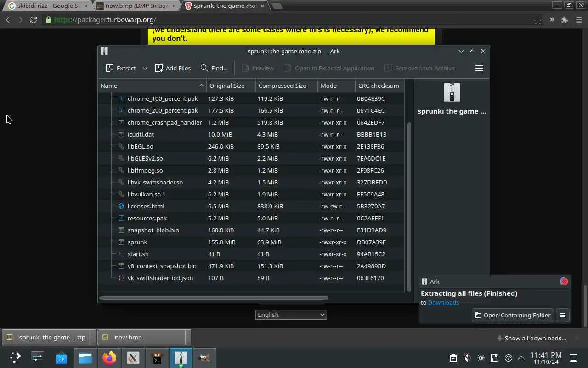The image size is (588, 368).
Task: Sort by Original Size column
Action: (x=231, y=86)
